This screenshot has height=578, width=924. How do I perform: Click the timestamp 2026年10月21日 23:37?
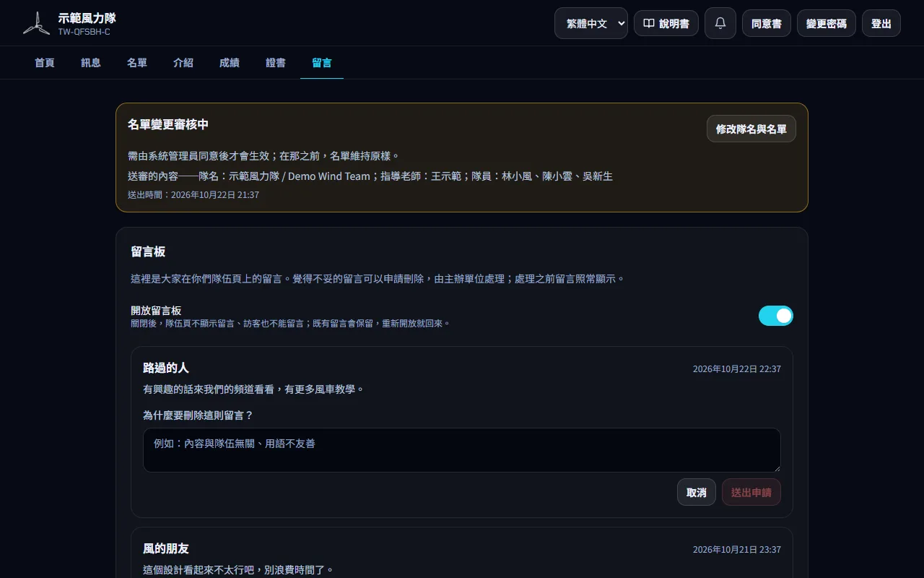pos(737,549)
